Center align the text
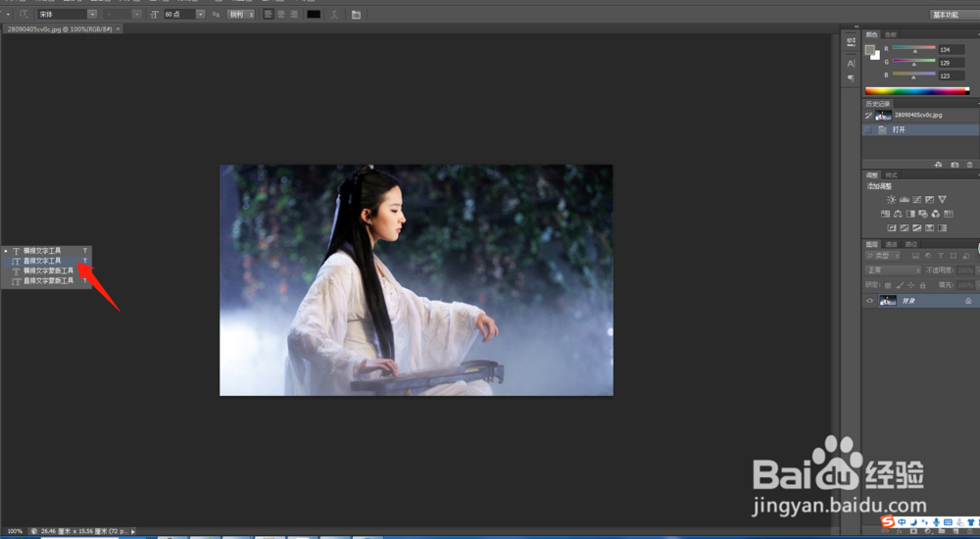The image size is (980, 539). tap(280, 14)
